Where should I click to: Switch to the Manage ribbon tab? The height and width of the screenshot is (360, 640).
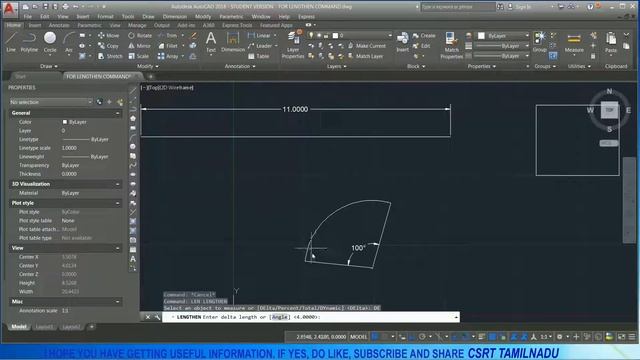(137, 25)
